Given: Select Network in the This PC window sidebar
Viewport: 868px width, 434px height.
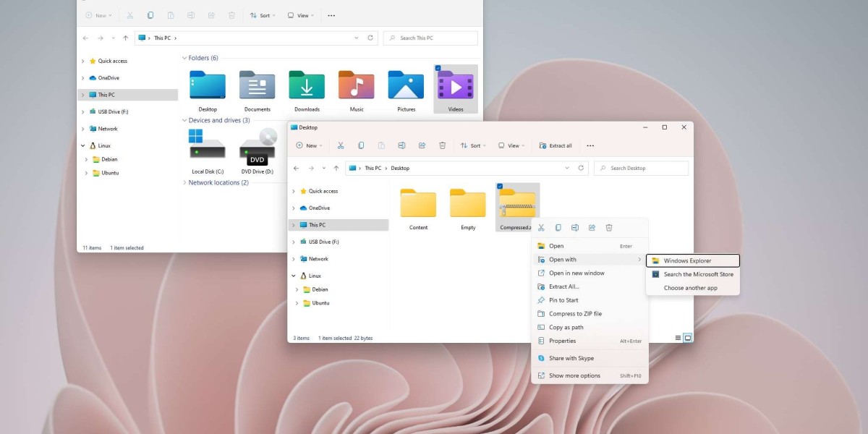Looking at the screenshot, I should pyautogui.click(x=108, y=129).
